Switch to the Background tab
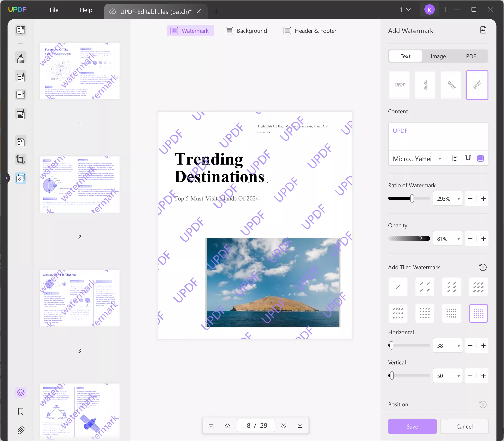504x441 pixels. pos(246,31)
